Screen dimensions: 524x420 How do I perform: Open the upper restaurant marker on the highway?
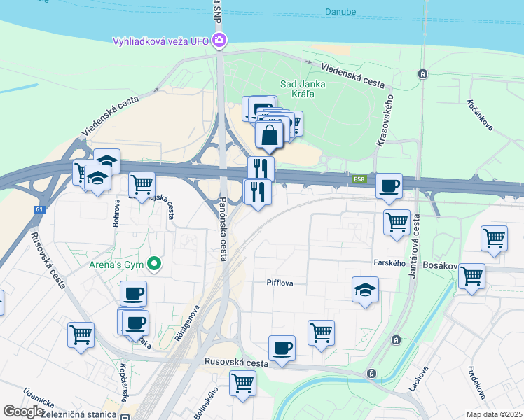pyautogui.click(x=261, y=169)
